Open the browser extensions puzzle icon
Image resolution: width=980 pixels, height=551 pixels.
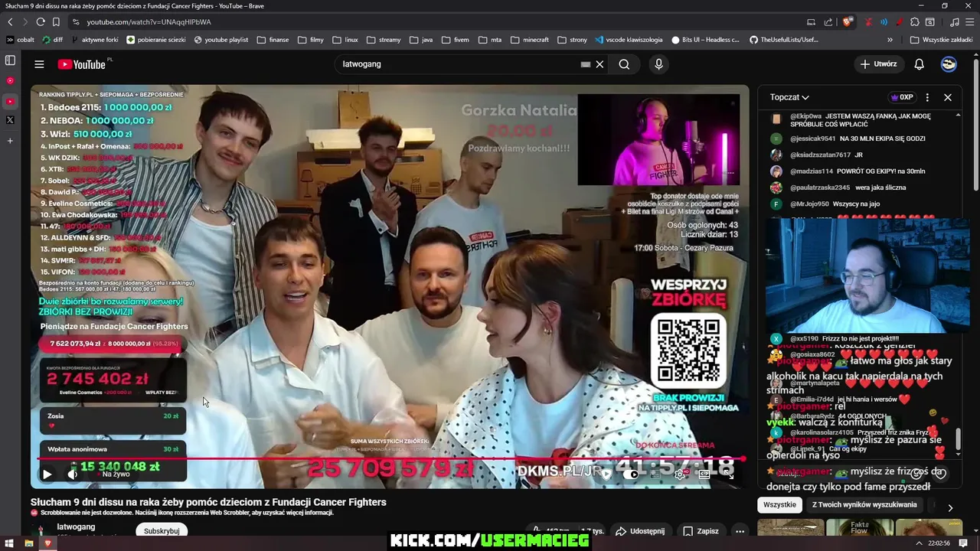pos(914,22)
